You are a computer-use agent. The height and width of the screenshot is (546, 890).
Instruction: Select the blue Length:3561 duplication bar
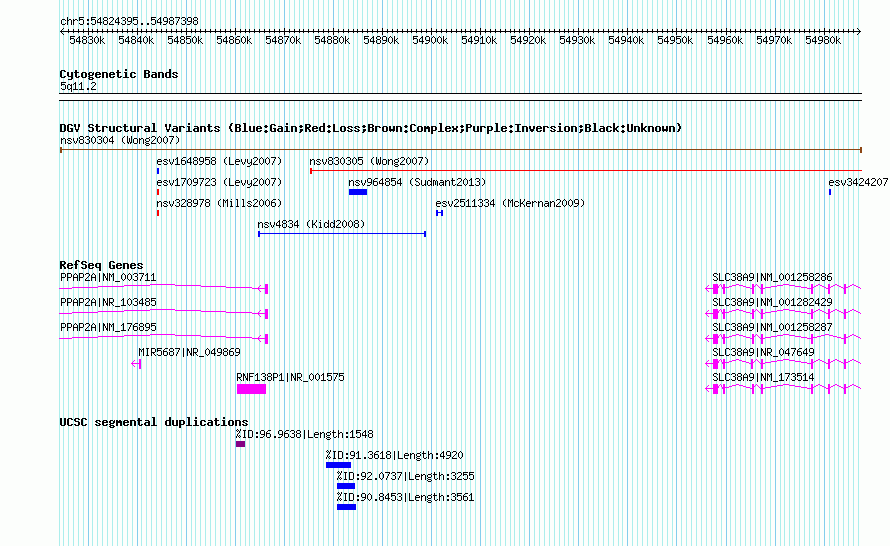pyautogui.click(x=346, y=507)
